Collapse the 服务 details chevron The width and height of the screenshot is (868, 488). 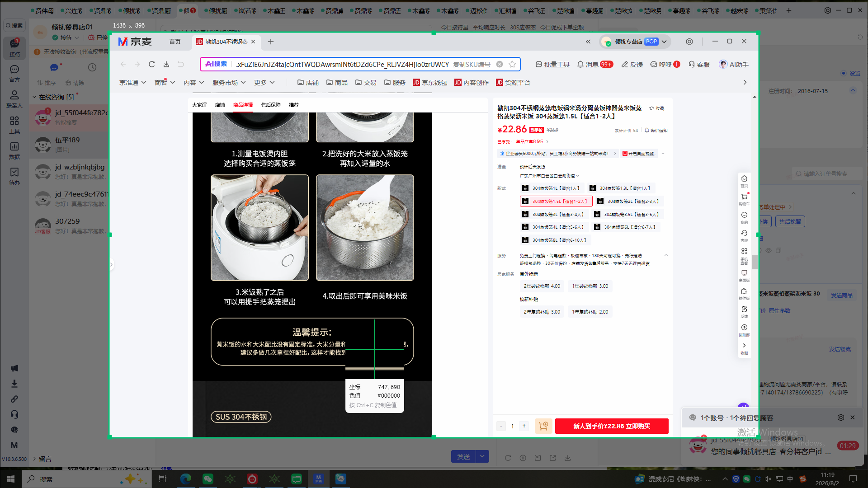(666, 256)
